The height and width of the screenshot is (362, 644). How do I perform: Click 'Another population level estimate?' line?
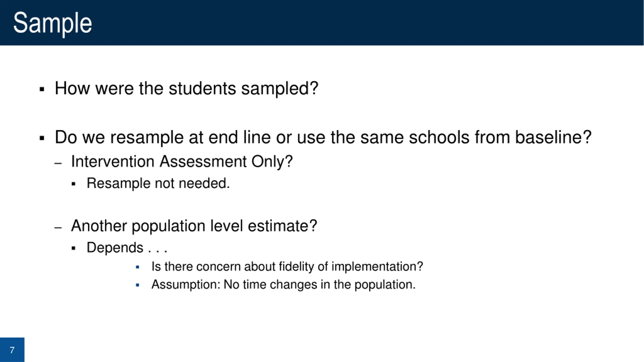pos(194,226)
